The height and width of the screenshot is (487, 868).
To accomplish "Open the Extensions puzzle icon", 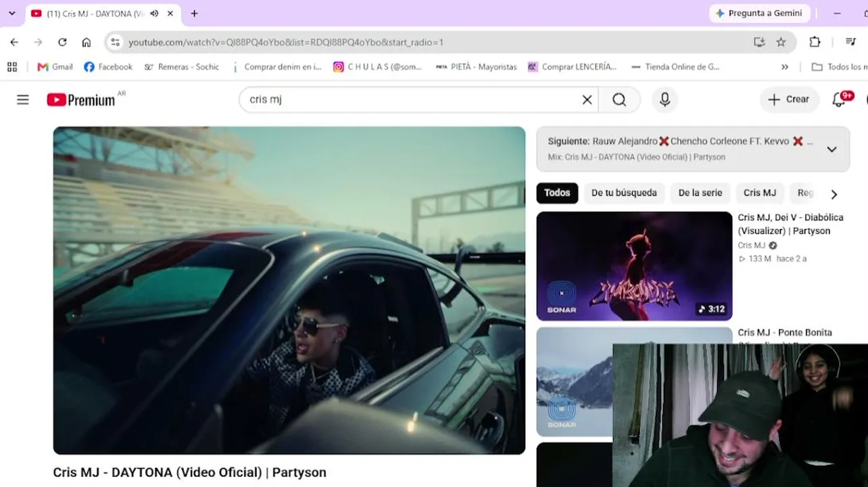I will (815, 42).
